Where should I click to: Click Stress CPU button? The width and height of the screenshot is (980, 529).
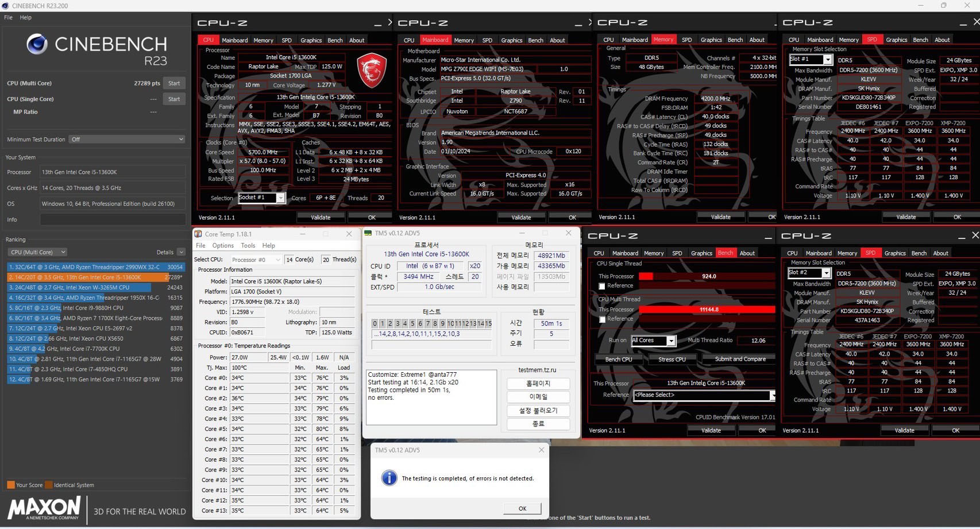point(672,359)
